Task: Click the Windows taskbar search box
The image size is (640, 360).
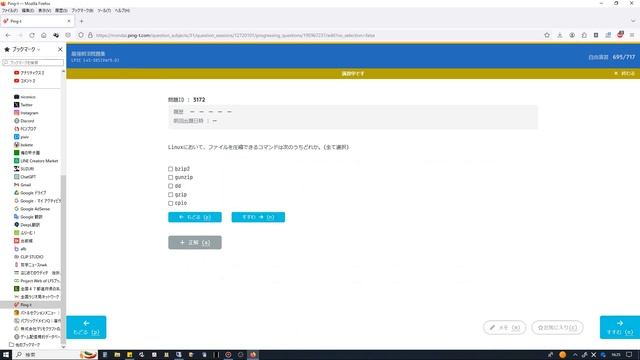Action: 56,355
